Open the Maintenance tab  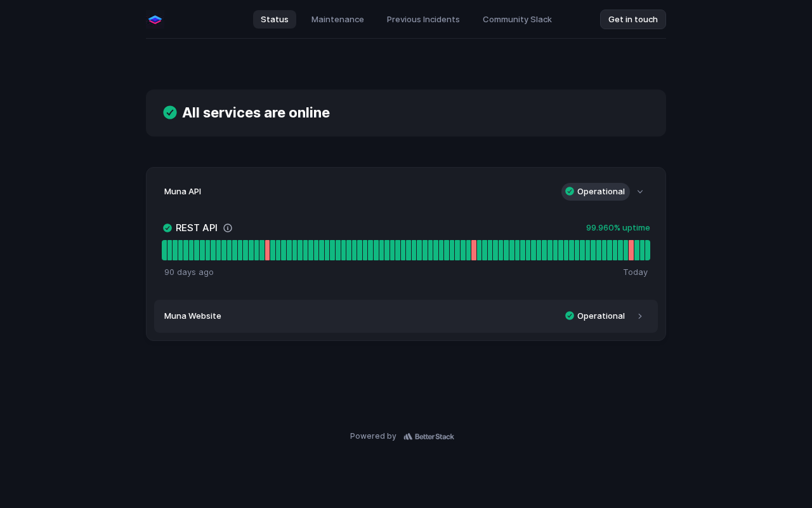click(x=337, y=20)
